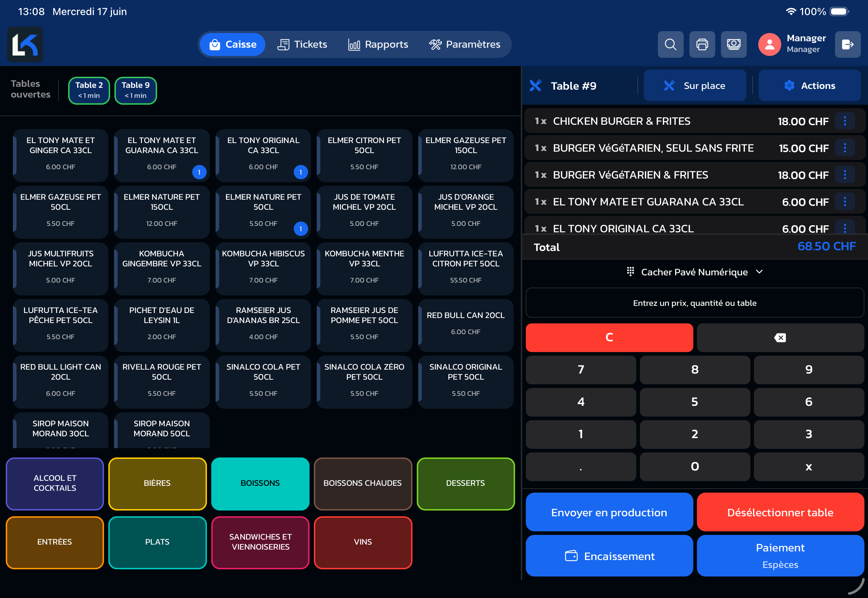
Task: Open the PLATS category
Action: click(157, 542)
